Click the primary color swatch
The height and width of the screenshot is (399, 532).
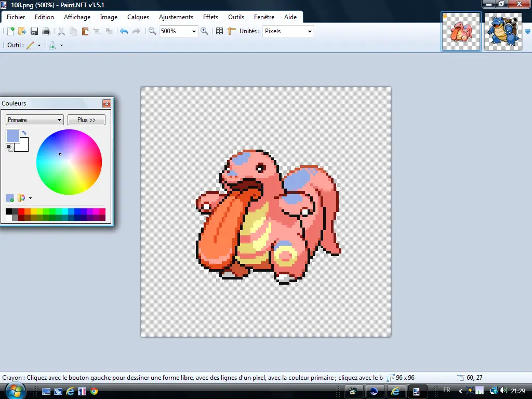13,137
